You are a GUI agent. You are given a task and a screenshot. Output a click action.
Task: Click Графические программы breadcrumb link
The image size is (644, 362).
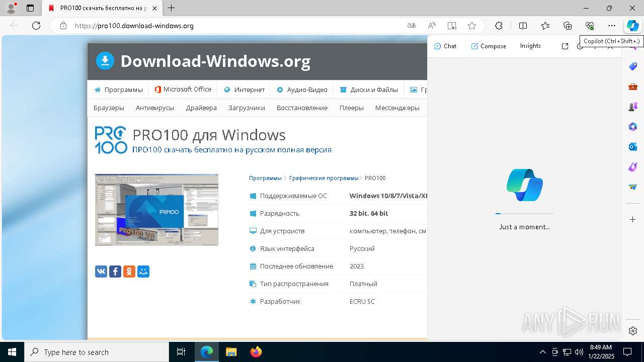tap(324, 178)
